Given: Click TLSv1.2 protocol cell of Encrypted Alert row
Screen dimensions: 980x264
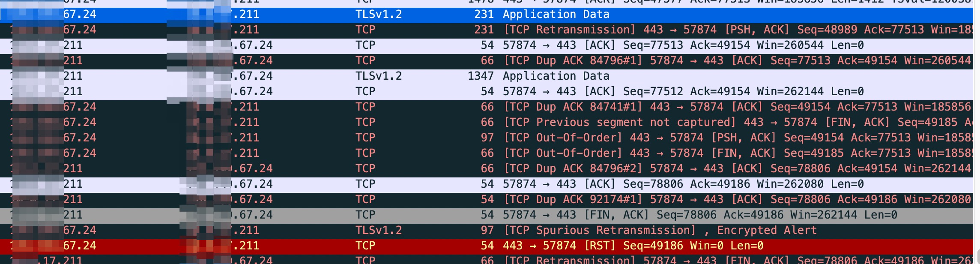Looking at the screenshot, I should pyautogui.click(x=379, y=231).
